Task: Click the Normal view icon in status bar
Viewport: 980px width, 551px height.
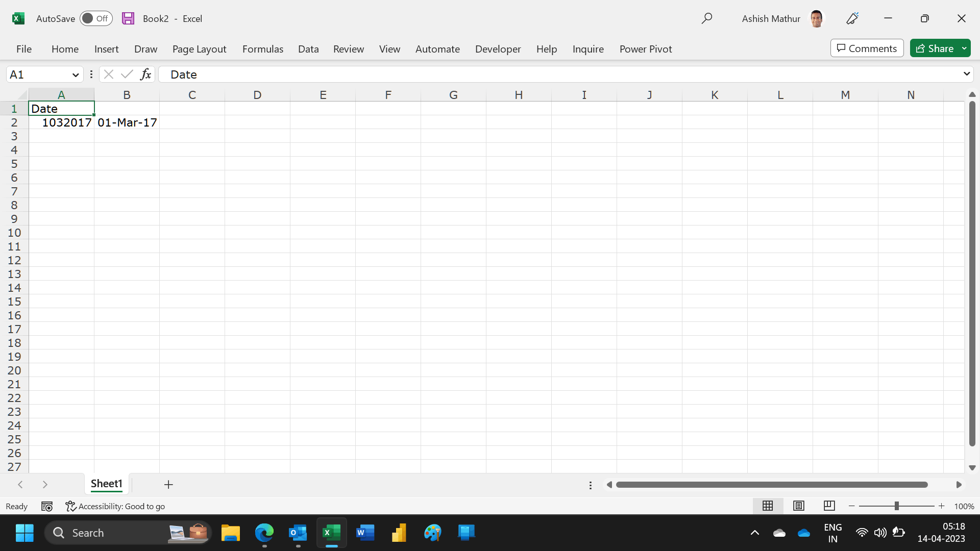Action: pos(768,506)
